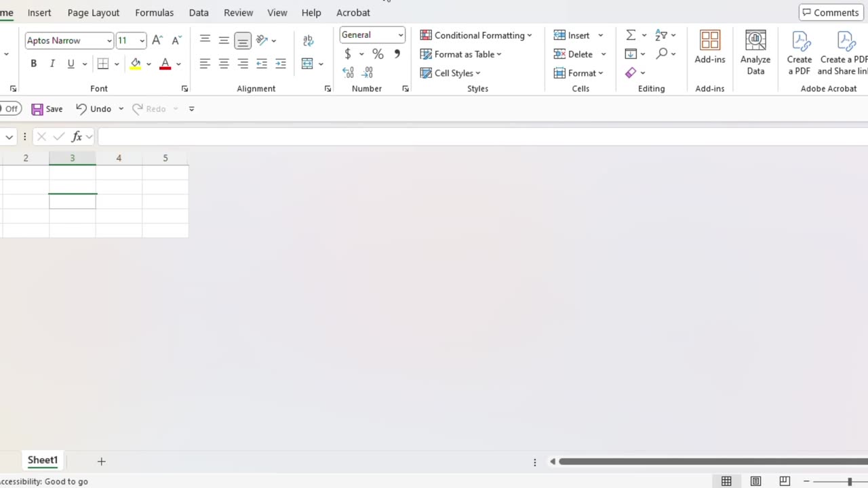
Task: Create a PDF with Acrobat
Action: point(800,53)
